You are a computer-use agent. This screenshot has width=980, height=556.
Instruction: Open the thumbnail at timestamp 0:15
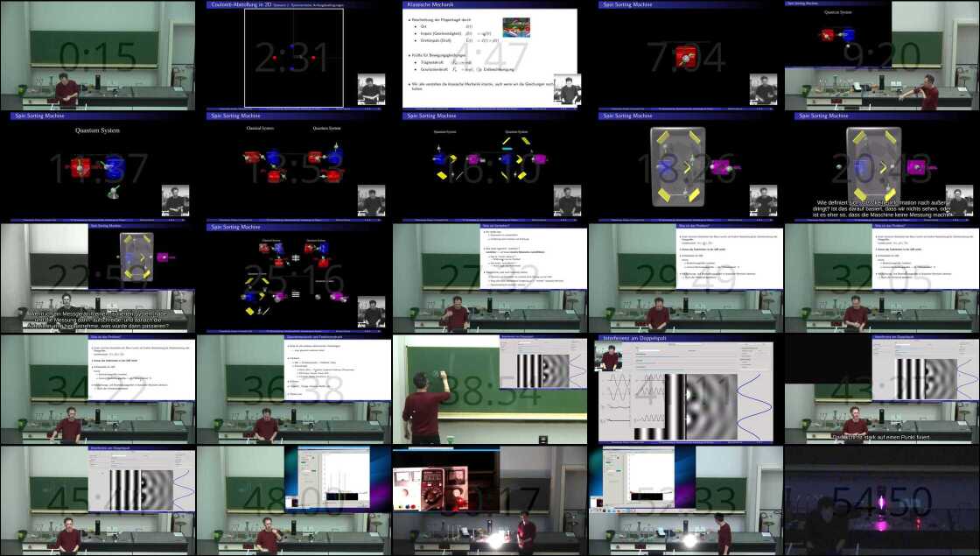(x=97, y=55)
